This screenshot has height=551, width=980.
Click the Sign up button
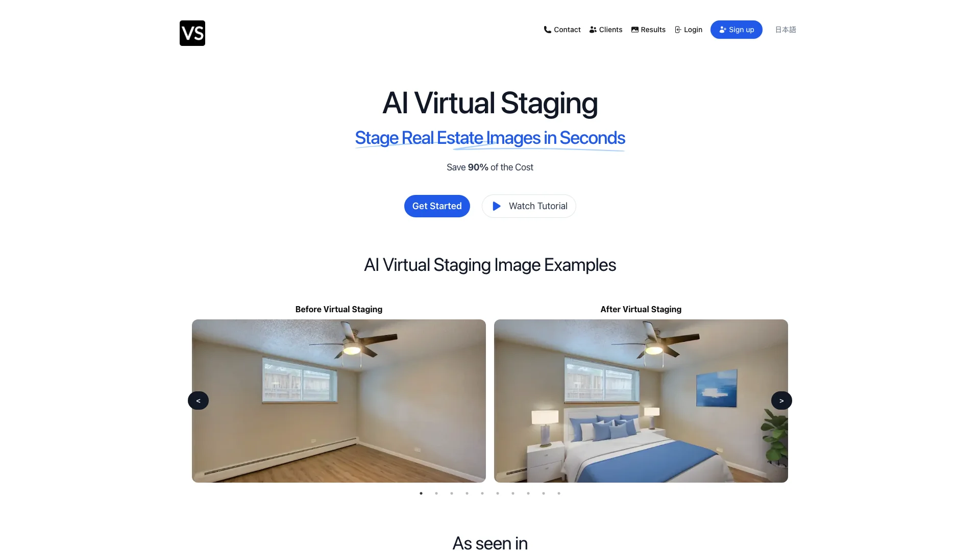click(737, 30)
